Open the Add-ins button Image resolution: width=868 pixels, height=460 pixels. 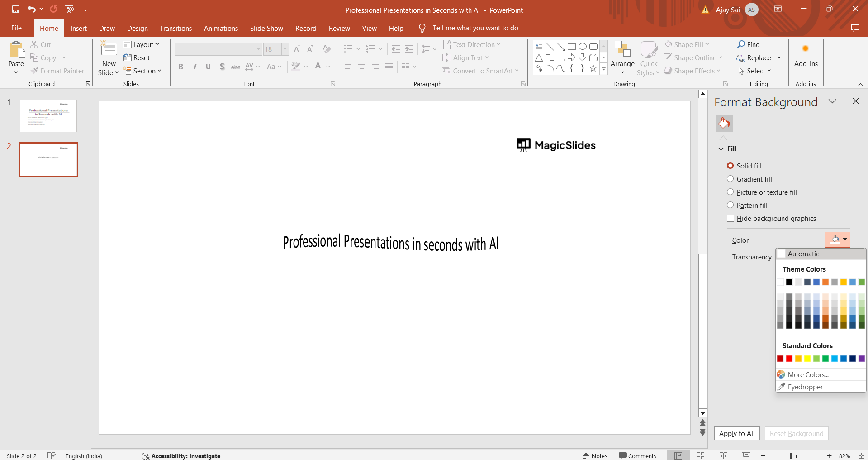(x=806, y=56)
